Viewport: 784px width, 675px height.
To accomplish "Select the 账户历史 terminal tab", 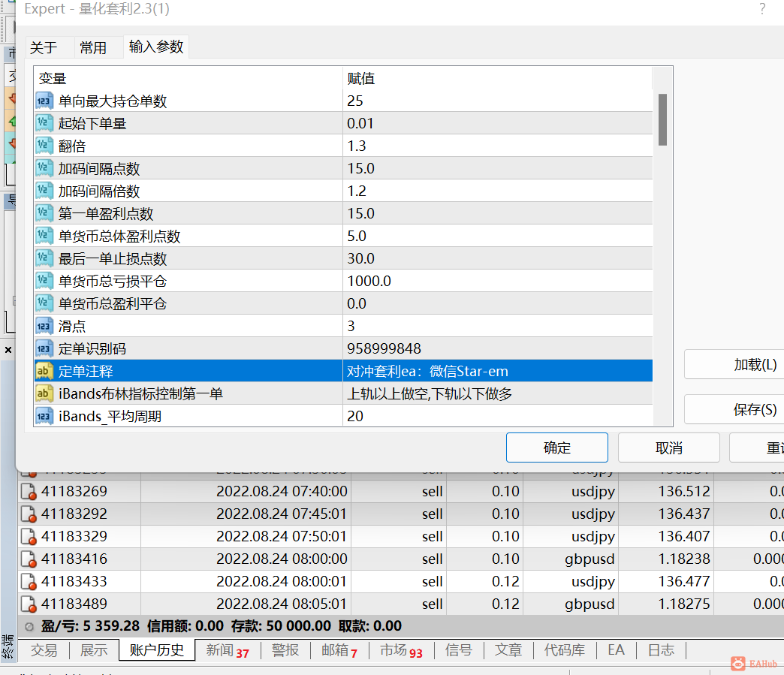I will (x=156, y=650).
